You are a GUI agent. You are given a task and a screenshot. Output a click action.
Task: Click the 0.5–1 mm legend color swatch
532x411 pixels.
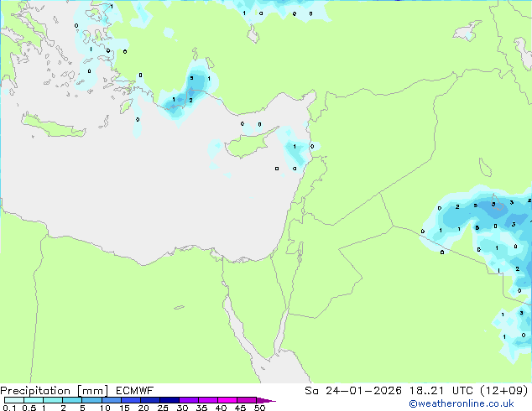pos(34,400)
